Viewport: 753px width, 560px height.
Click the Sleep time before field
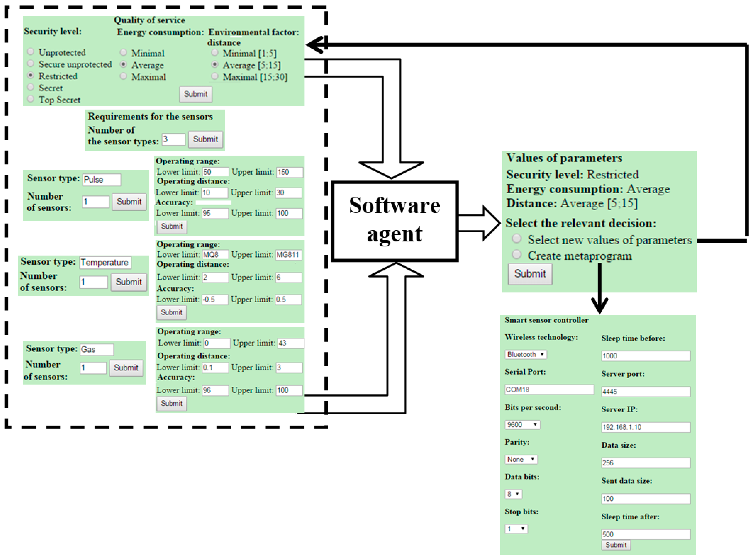646,356
